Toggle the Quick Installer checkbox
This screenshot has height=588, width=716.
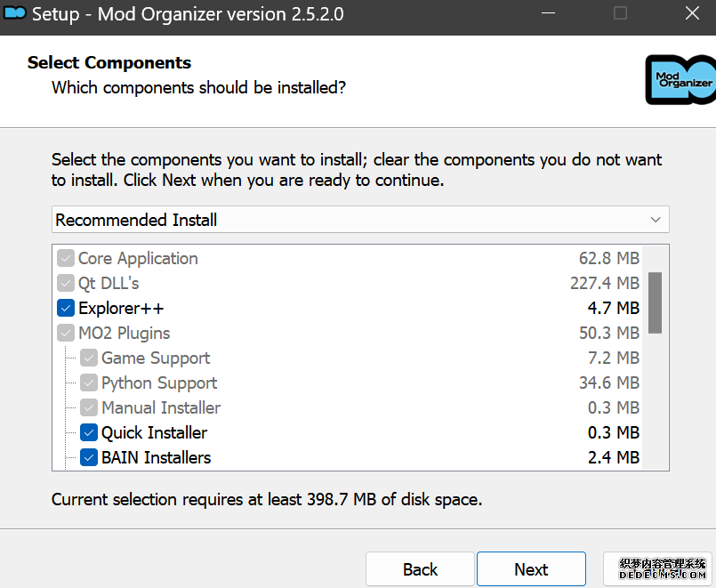(89, 433)
